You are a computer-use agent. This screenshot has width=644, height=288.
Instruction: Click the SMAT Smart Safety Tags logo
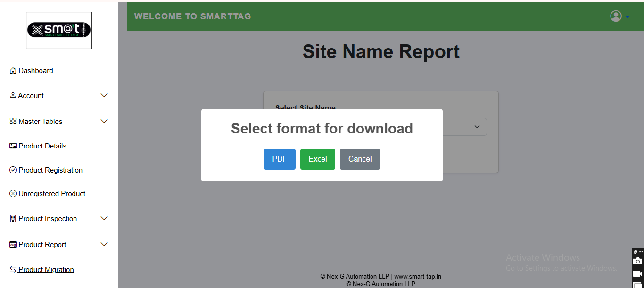click(59, 30)
